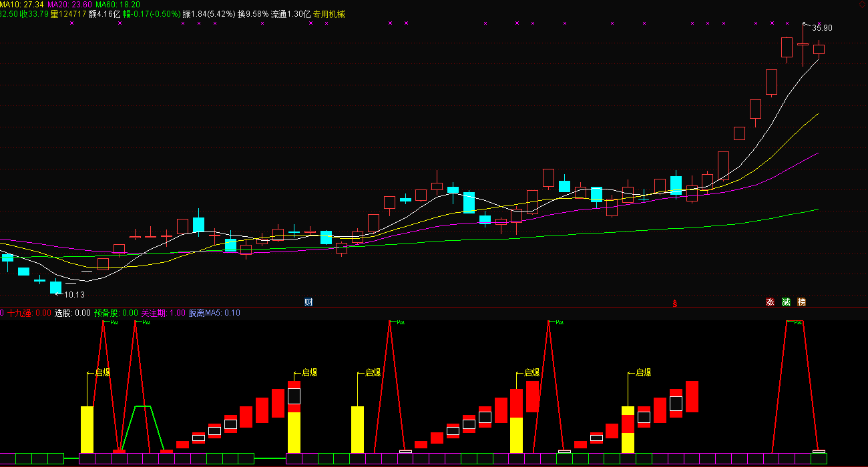Click the latest candlestick near 35.90

pos(819,49)
